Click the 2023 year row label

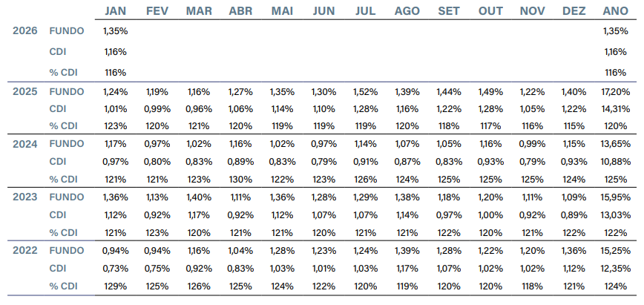[26, 197]
